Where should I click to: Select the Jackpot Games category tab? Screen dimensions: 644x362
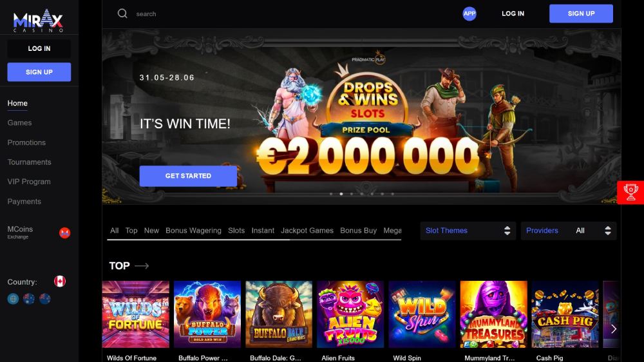tap(307, 231)
